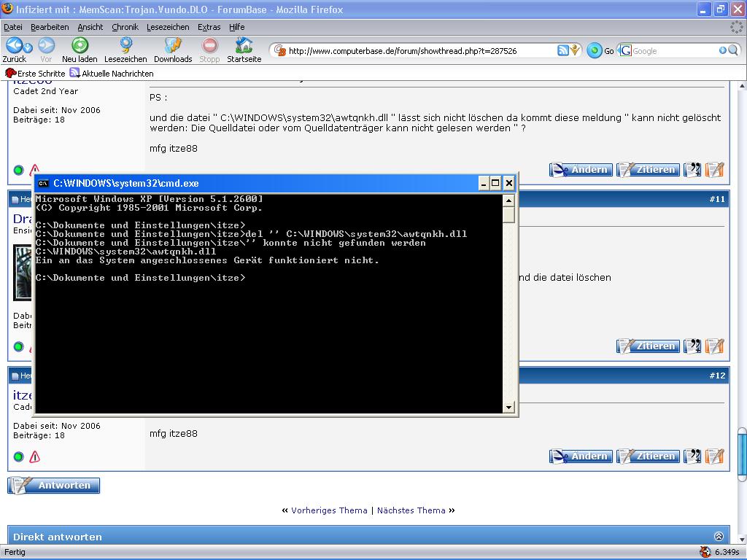The width and height of the screenshot is (747, 560).
Task: Open Nächstes Thema link
Action: tap(411, 510)
